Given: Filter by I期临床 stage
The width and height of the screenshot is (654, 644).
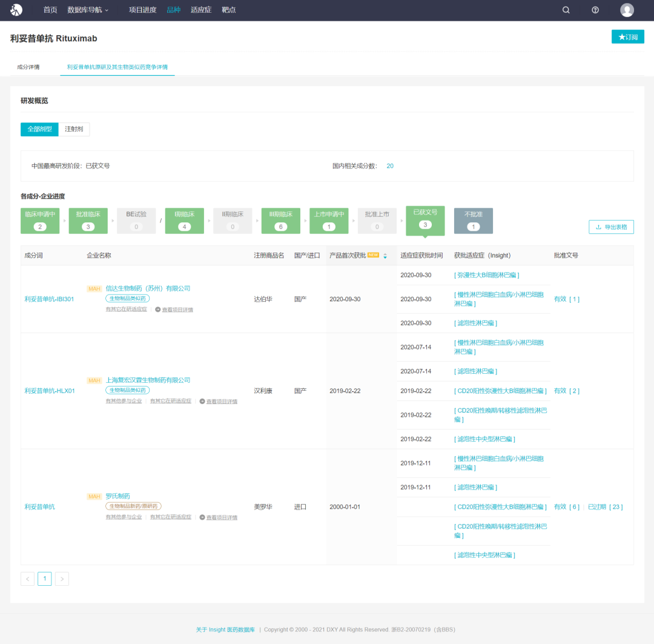Looking at the screenshot, I should coord(184,221).
